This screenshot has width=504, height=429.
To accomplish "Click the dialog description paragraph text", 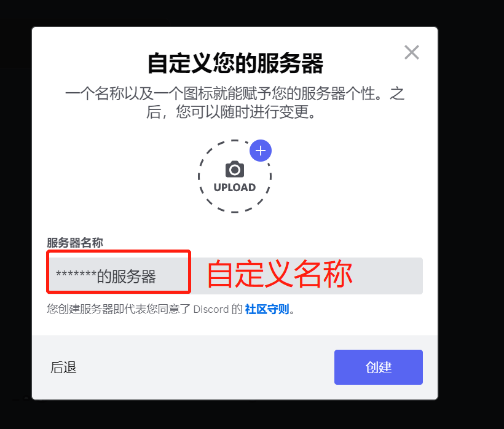I will tap(235, 103).
